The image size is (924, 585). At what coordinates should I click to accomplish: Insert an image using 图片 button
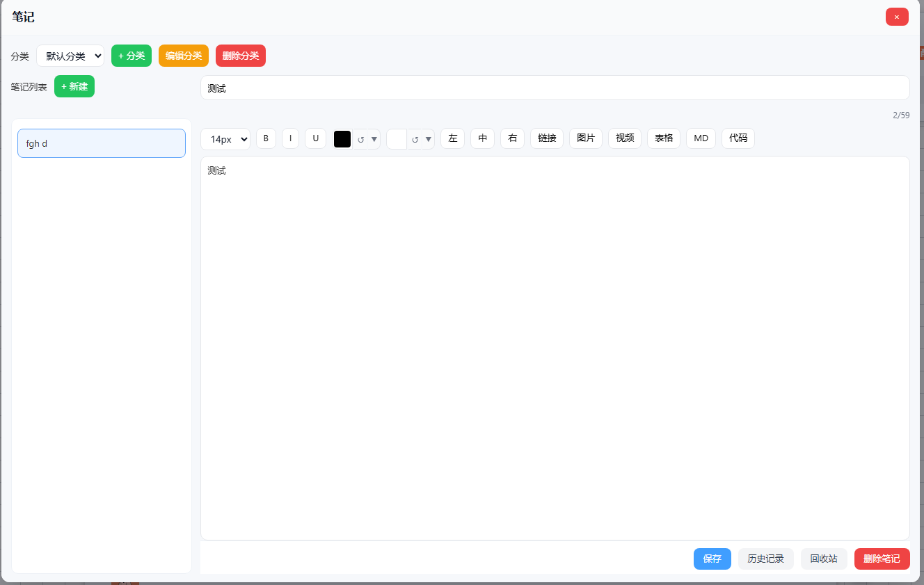pos(586,138)
